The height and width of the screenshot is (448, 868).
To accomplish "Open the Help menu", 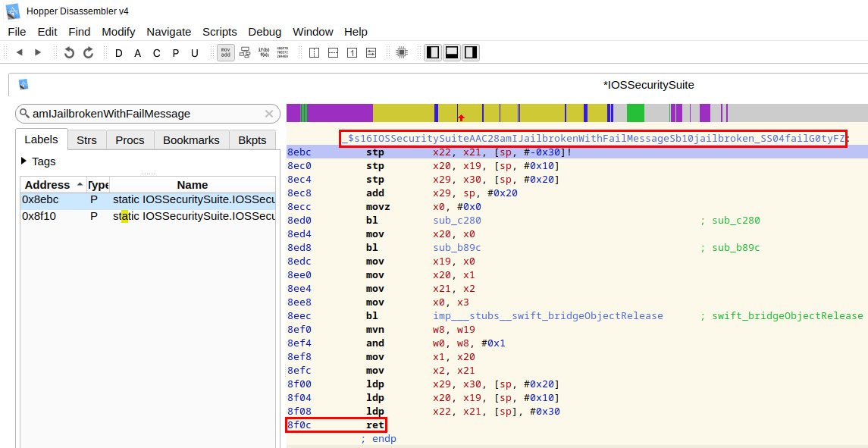I will point(356,32).
